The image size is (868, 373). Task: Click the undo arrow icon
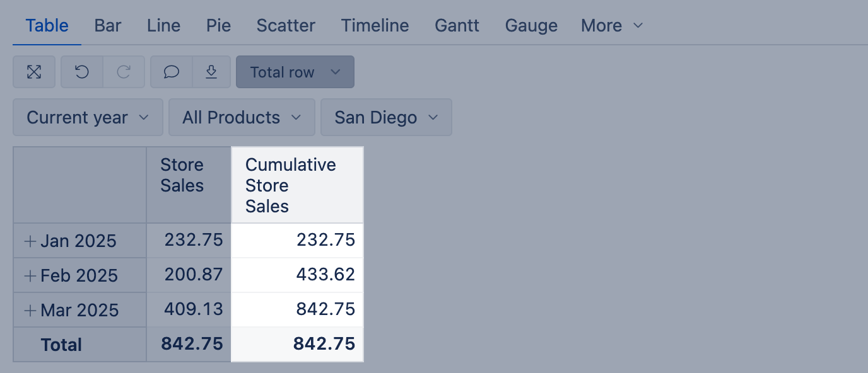pos(82,72)
